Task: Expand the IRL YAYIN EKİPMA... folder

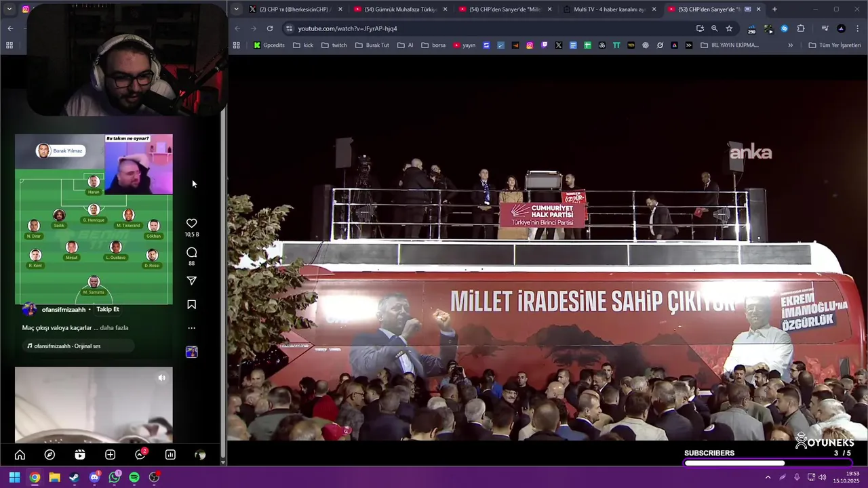Action: [729, 45]
